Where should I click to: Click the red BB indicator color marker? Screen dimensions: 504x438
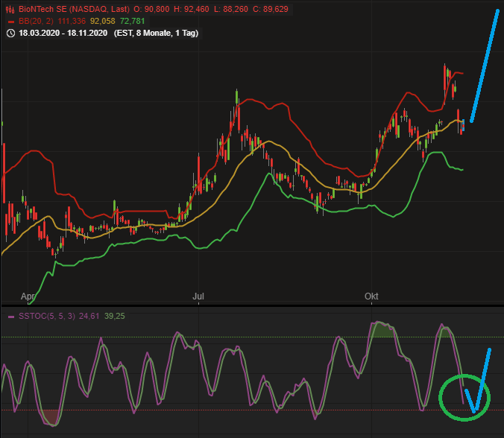tap(11, 22)
